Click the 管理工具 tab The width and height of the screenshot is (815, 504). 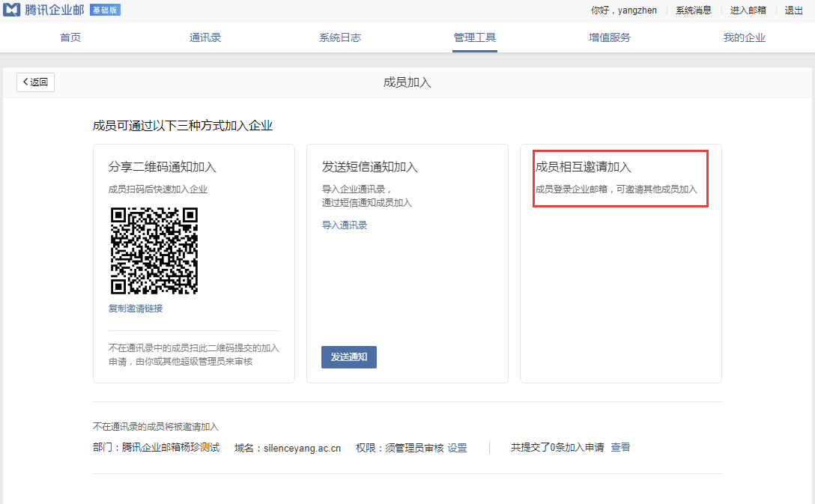click(x=475, y=37)
